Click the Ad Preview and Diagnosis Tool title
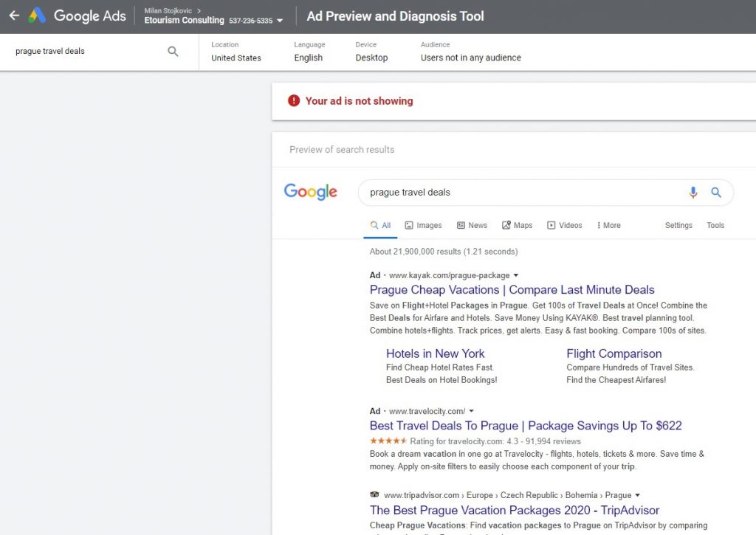Screen dimensions: 756x535 click(x=396, y=16)
